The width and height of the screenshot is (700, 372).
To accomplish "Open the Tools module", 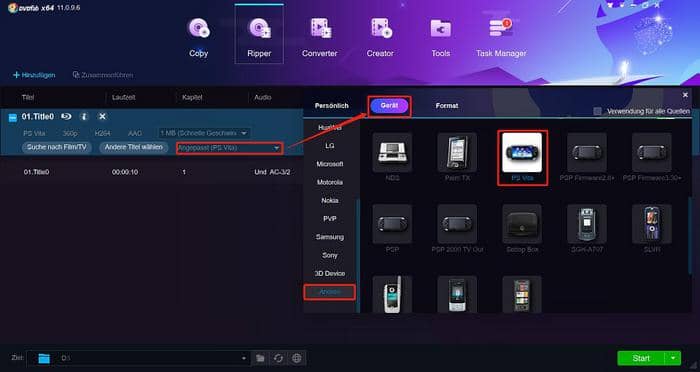I will point(441,38).
